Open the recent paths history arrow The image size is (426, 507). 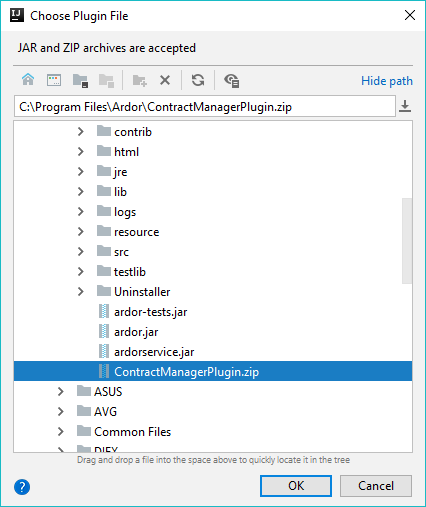click(x=405, y=106)
